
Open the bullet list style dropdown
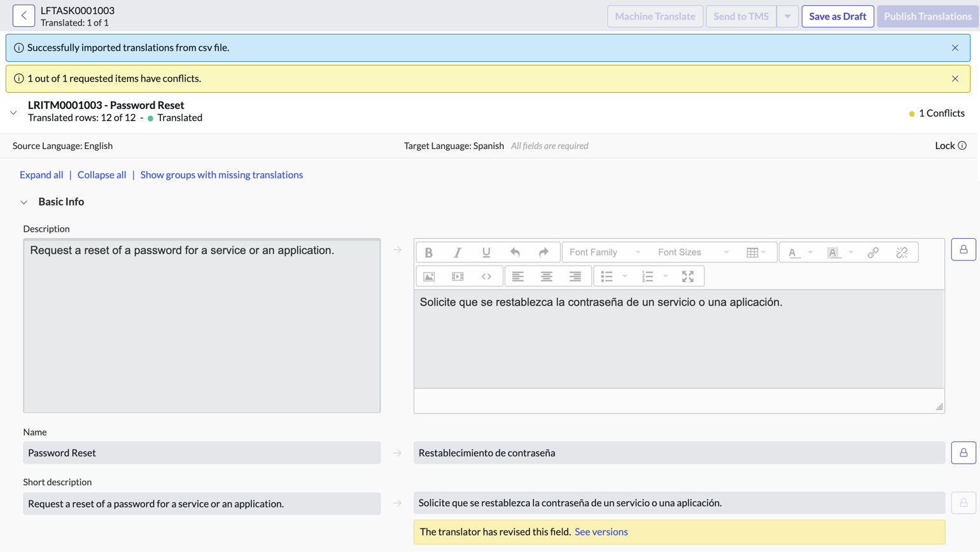click(x=625, y=276)
